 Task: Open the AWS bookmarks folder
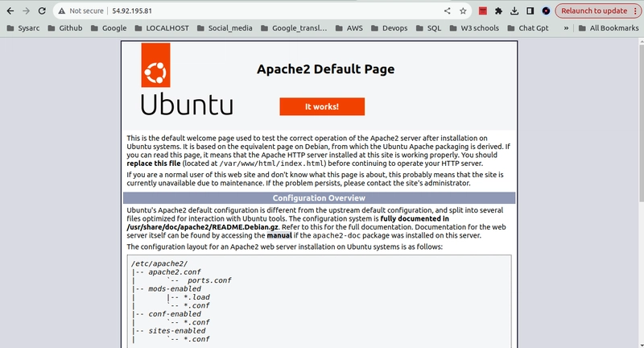point(349,28)
